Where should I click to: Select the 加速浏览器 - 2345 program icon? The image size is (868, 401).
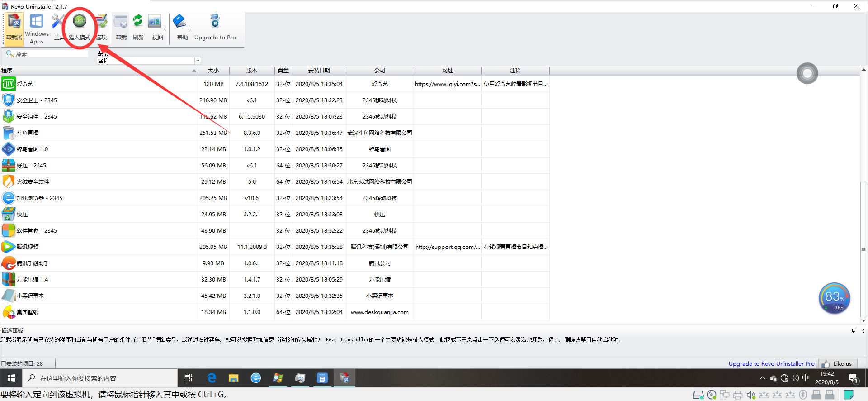(8, 198)
